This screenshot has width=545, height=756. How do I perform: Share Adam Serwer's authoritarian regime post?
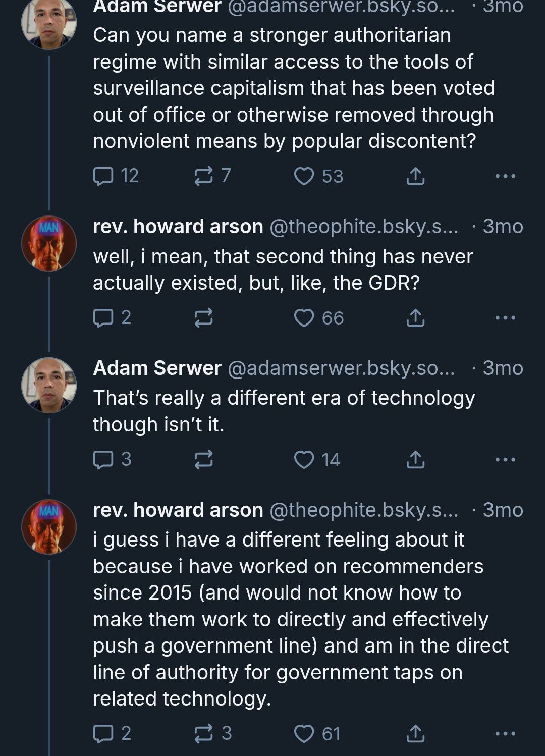click(415, 176)
